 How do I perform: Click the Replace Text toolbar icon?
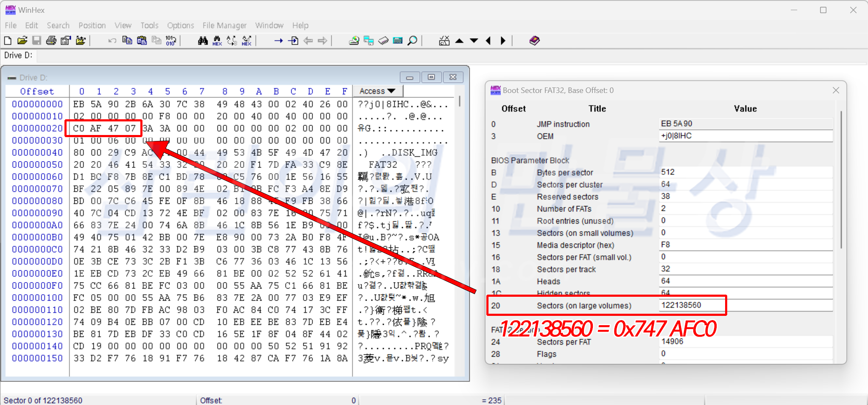pos(232,41)
